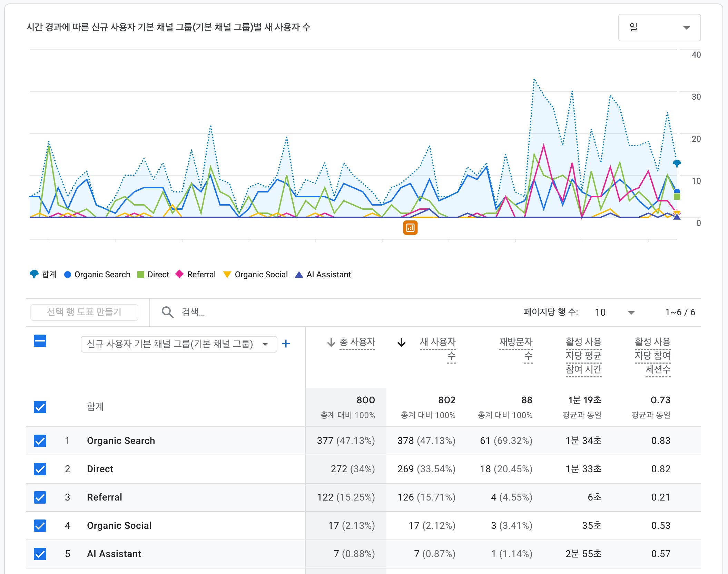The height and width of the screenshot is (574, 728).
Task: Sort by 활성 사용자당 참여 세션수 header
Action: click(x=653, y=356)
